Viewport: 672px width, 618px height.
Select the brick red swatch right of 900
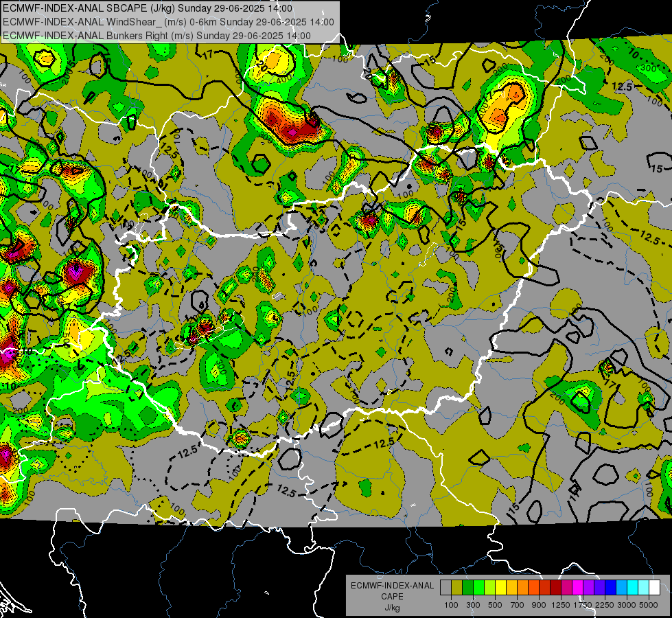click(545, 588)
